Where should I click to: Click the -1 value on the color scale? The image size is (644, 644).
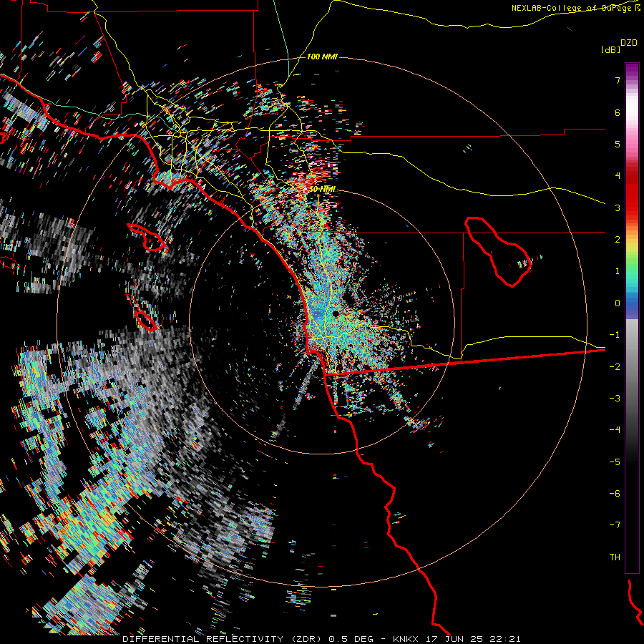[x=615, y=335]
